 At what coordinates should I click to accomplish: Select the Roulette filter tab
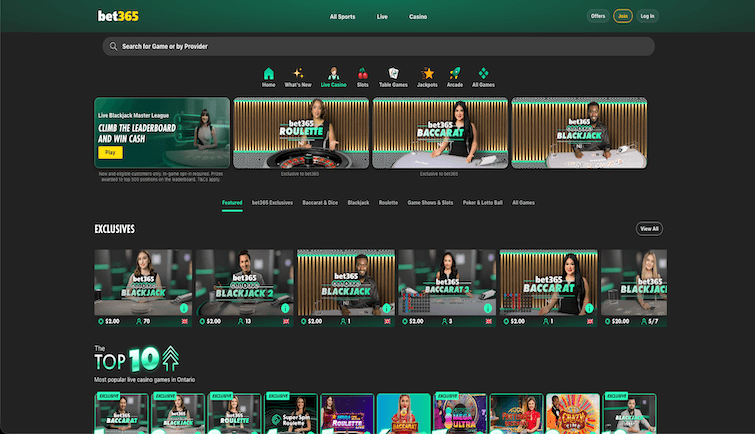coord(388,203)
